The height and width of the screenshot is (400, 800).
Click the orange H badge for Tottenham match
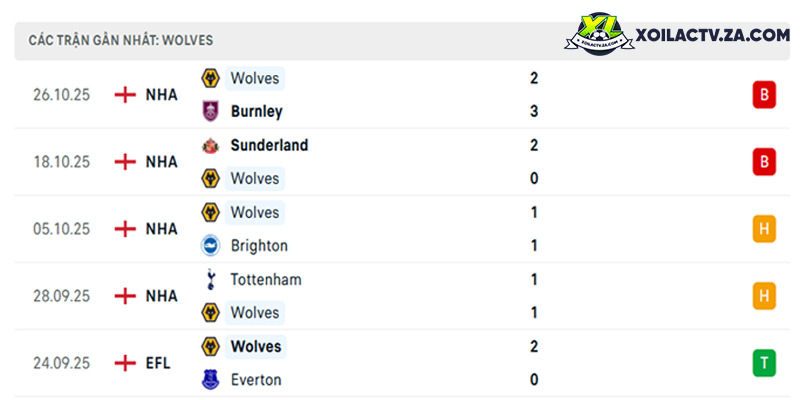(764, 296)
